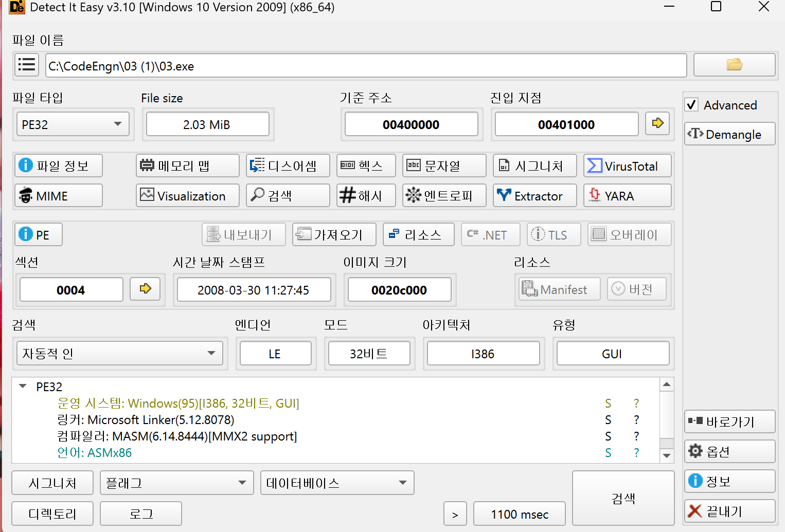Click the ? link on the compiler row

[x=636, y=436]
